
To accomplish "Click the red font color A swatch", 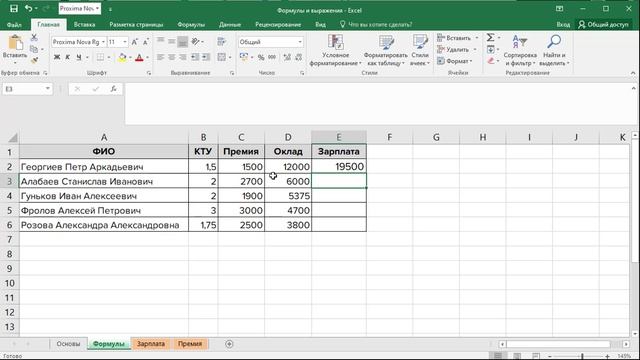I will click(139, 58).
